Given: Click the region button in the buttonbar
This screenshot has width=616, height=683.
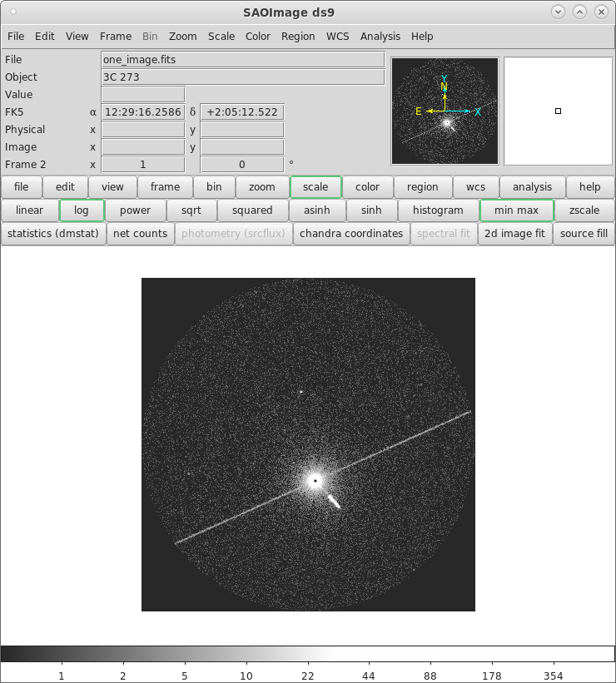Looking at the screenshot, I should tap(423, 187).
